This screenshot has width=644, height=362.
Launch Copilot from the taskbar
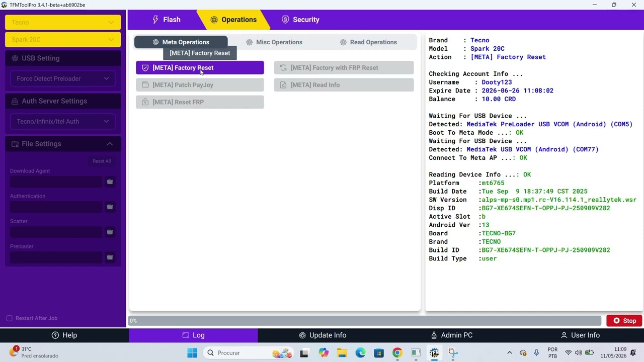point(323,353)
